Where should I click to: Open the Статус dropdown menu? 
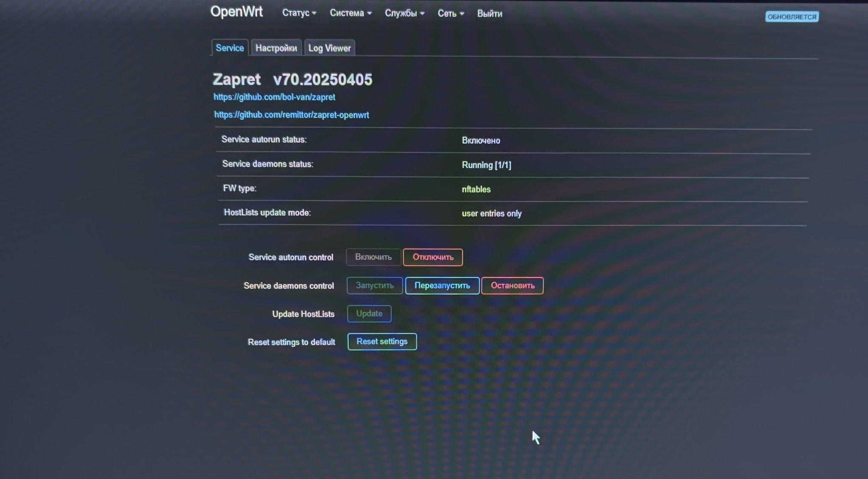pos(299,13)
